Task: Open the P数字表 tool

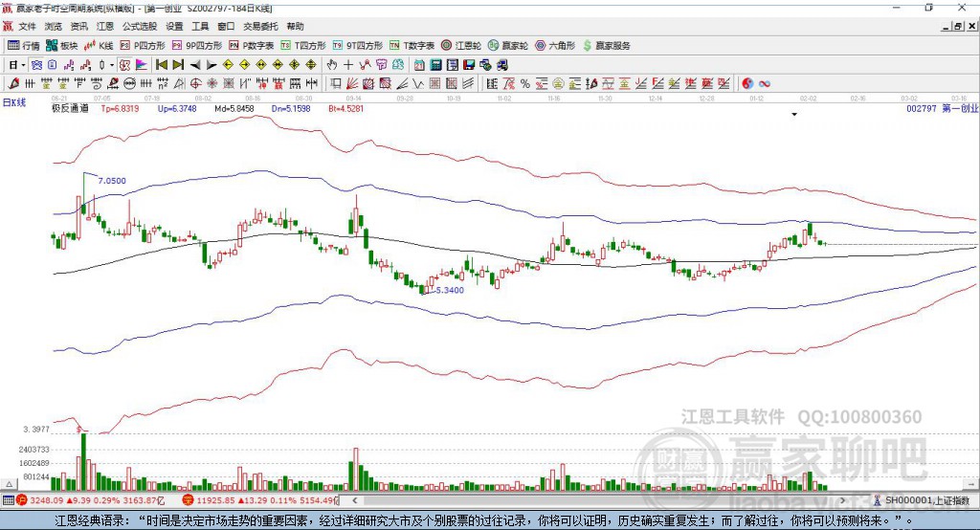Action: click(252, 46)
